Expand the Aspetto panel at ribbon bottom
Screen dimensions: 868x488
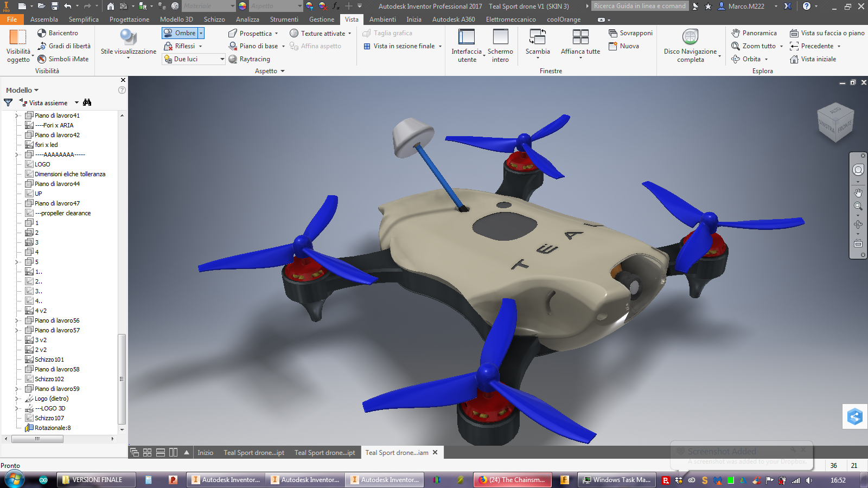[270, 71]
